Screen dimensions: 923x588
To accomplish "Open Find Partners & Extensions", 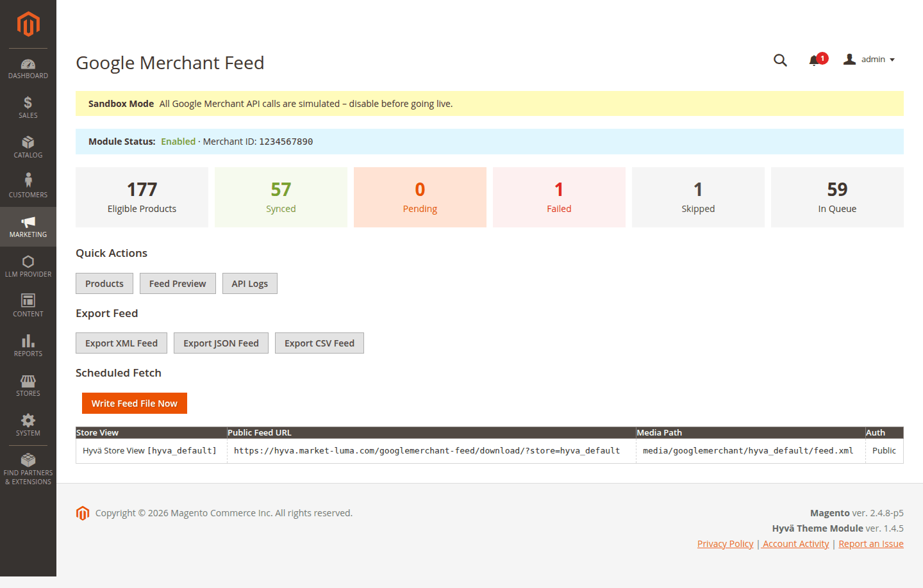I will 28,470.
